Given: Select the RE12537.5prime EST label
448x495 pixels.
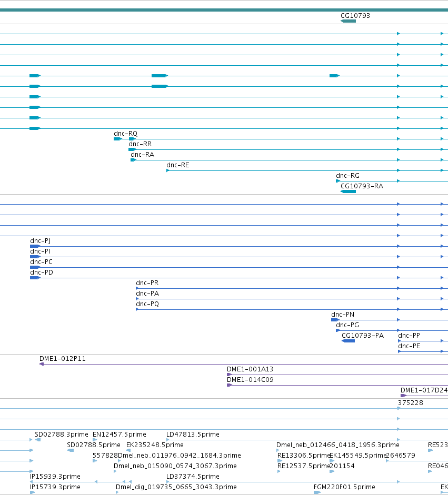Looking at the screenshot, I should click(x=304, y=466).
